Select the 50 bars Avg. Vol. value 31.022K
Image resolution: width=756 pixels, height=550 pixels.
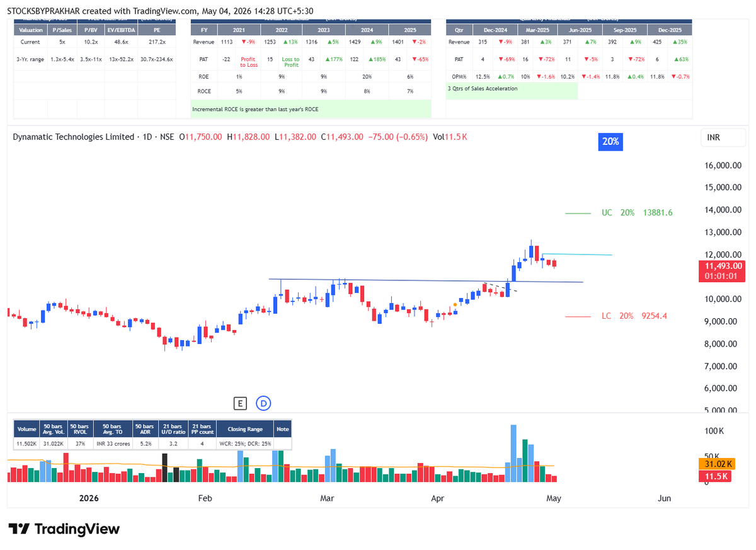[x=53, y=444]
